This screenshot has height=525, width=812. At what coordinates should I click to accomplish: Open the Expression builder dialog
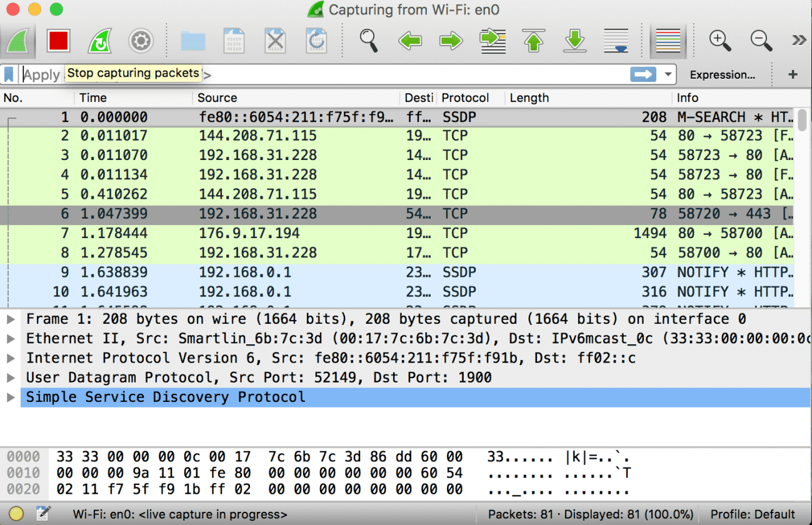point(722,74)
